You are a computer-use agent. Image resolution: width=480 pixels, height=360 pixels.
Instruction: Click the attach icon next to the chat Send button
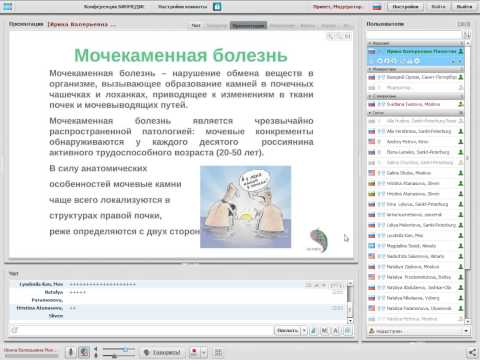point(313,331)
